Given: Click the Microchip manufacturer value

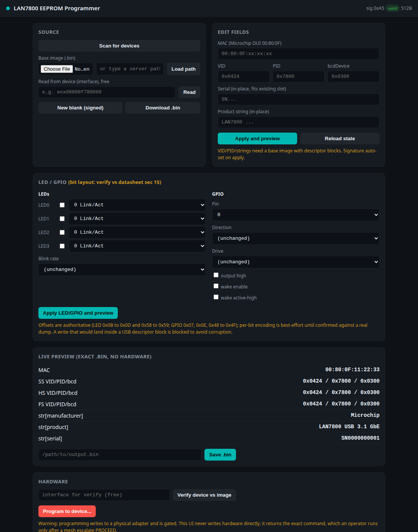Looking at the screenshot, I should tap(365, 415).
